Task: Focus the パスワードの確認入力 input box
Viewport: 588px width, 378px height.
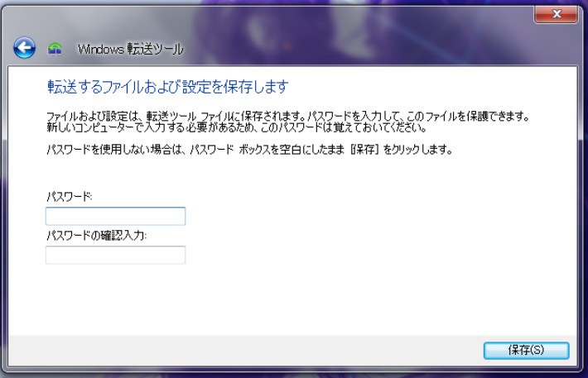Action: click(x=115, y=255)
